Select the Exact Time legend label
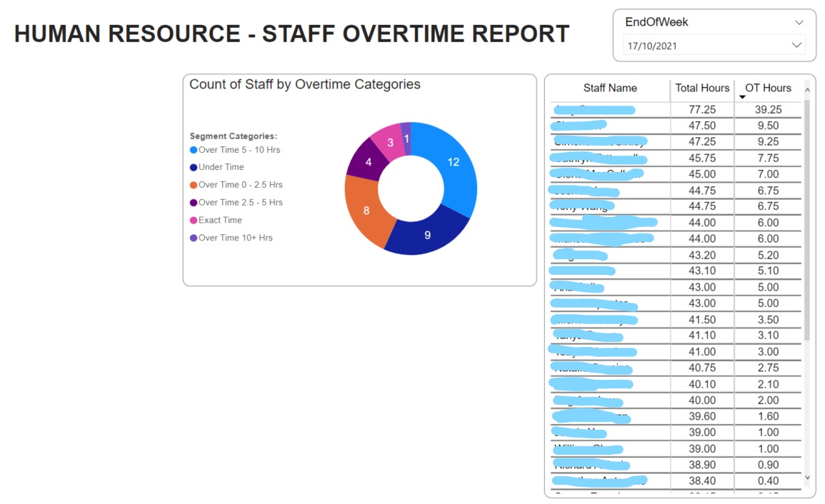Viewport: 825px width, 504px height. [220, 221]
